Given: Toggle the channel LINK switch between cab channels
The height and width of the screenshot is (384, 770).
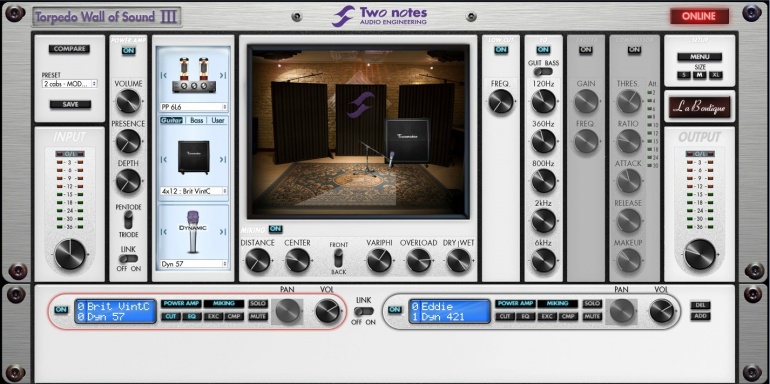Looking at the screenshot, I should pos(364,311).
